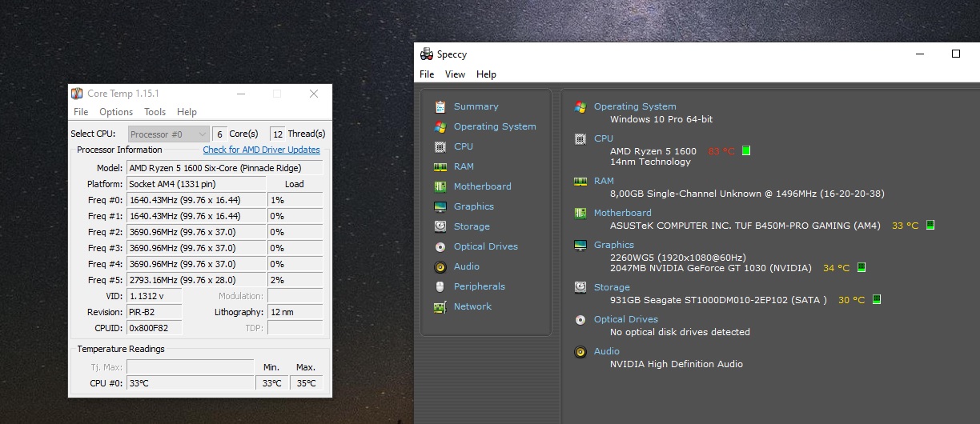Click the Optical Drives heading link in summary
This screenshot has height=424, width=980.
[626, 319]
